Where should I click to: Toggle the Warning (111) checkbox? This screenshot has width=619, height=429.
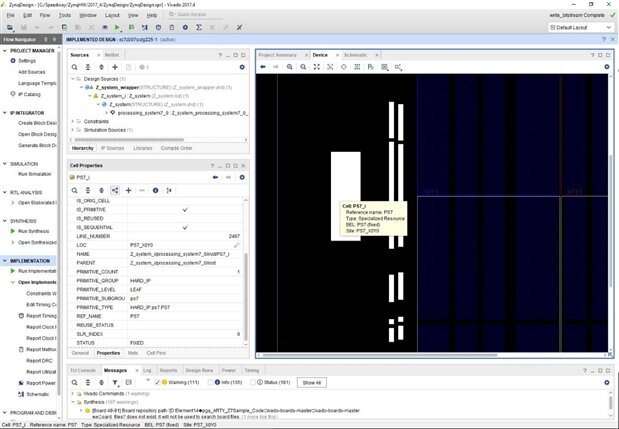158,382
